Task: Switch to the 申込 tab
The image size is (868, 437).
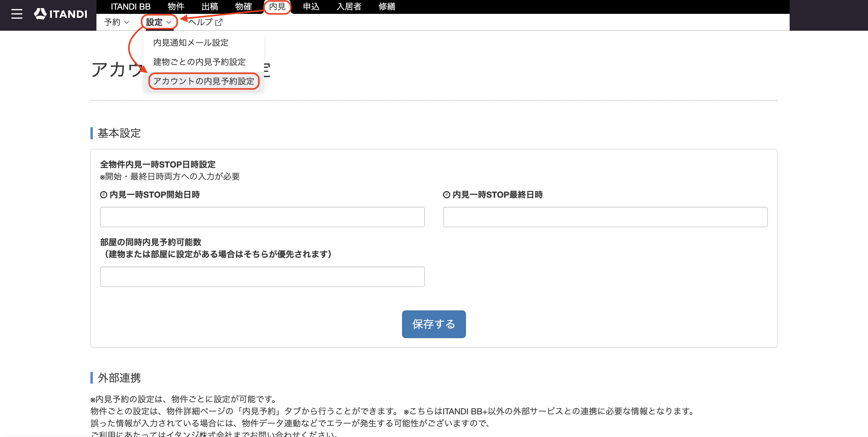Action: pyautogui.click(x=311, y=6)
